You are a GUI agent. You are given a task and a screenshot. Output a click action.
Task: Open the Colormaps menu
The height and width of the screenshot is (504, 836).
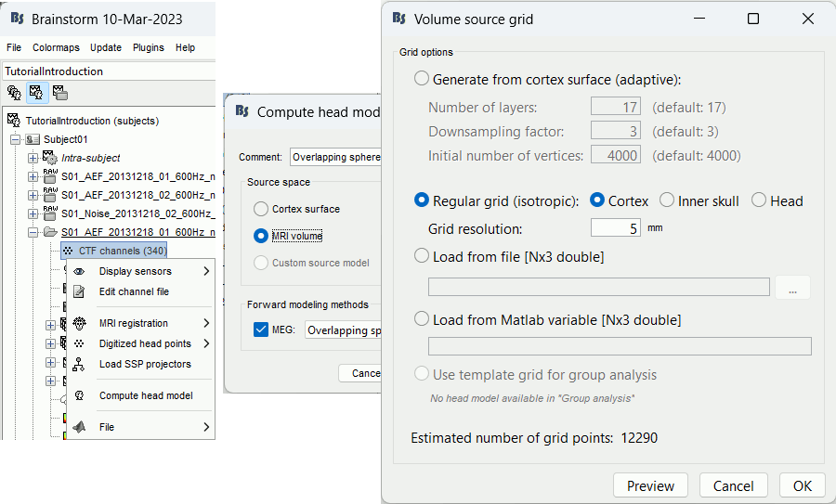(56, 47)
